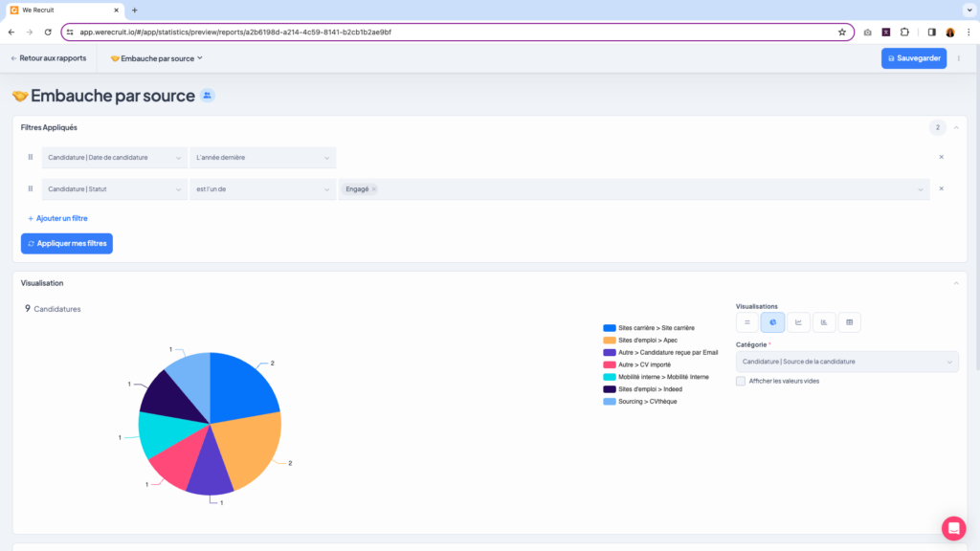Remove the Date de candidature filter row
The image size is (980, 551).
click(941, 157)
